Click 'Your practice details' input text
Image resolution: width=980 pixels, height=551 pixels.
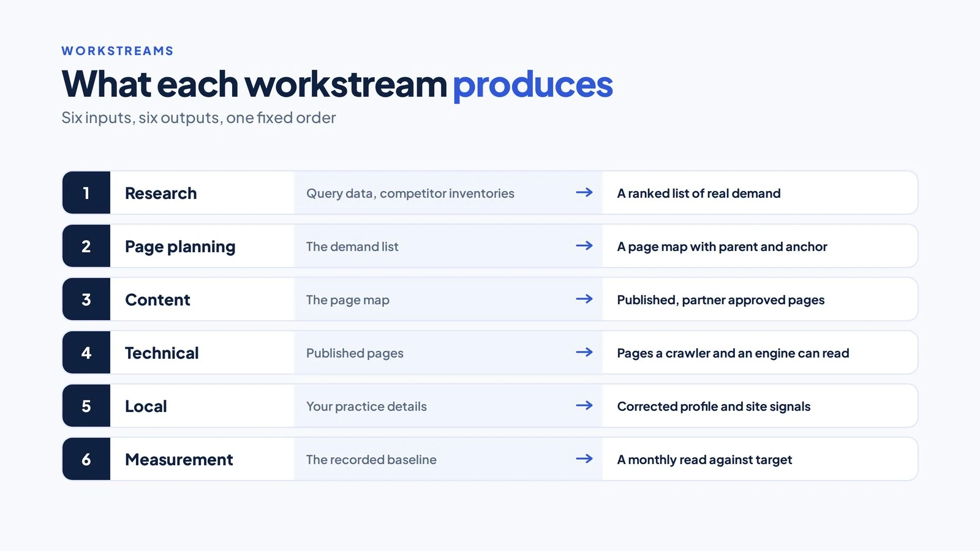click(366, 407)
